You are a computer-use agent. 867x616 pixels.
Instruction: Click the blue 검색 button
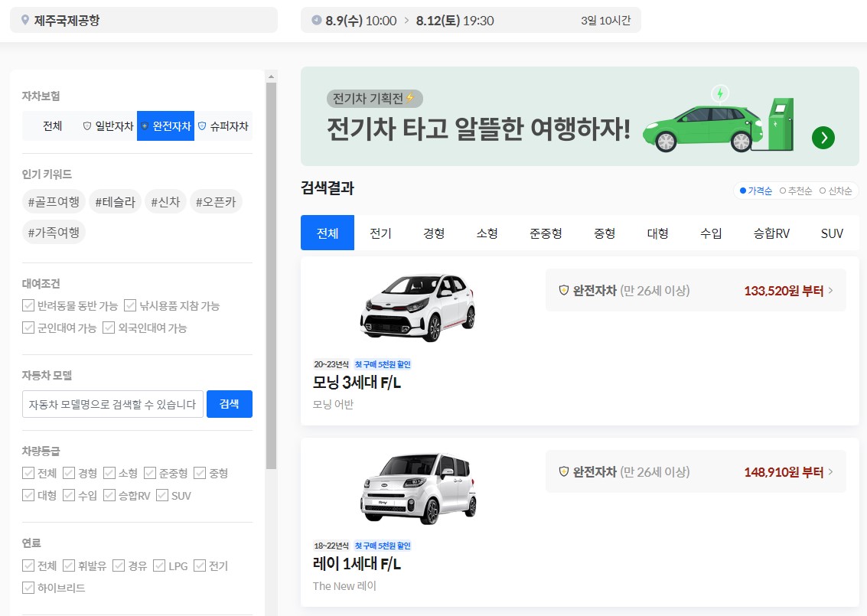click(230, 404)
